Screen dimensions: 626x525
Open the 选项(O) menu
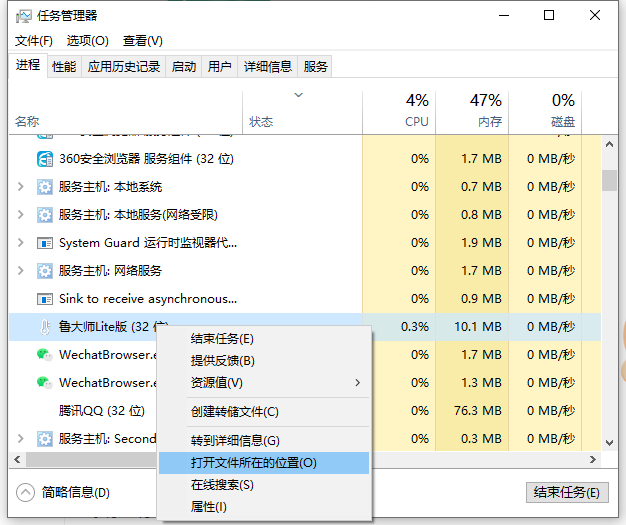pos(87,41)
